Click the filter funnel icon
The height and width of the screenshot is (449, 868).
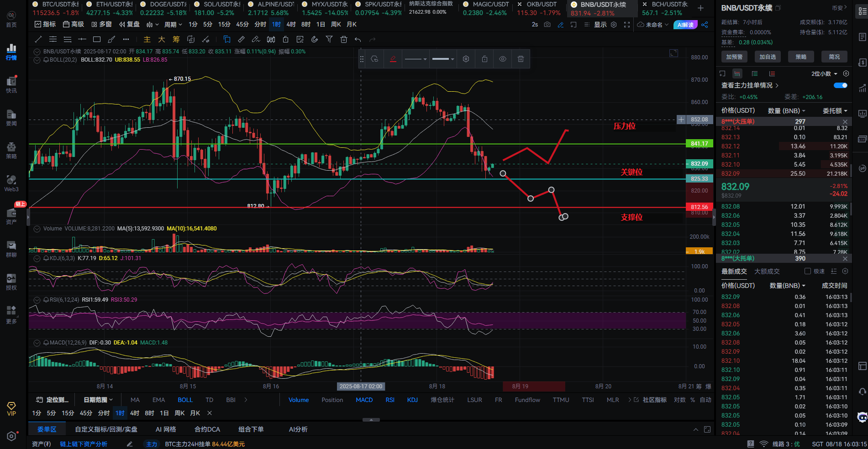pos(329,40)
